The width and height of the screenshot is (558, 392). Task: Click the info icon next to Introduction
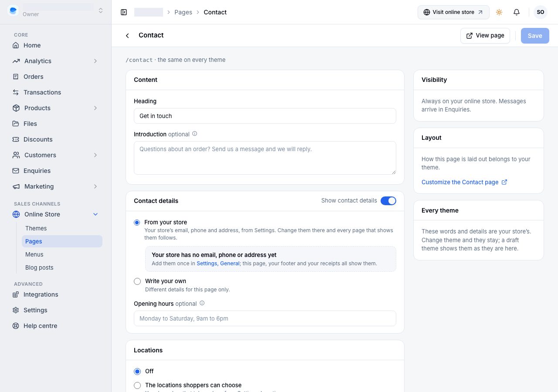point(195,134)
